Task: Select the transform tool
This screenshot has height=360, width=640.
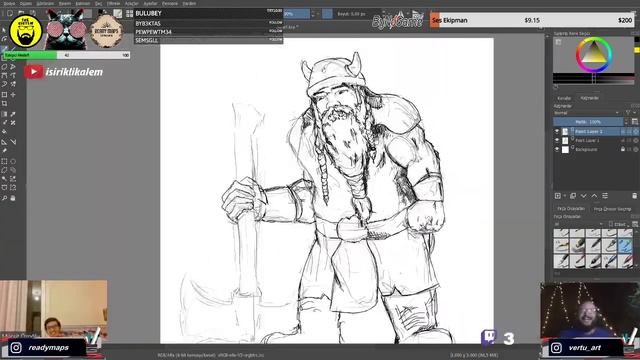Action: tap(4, 95)
